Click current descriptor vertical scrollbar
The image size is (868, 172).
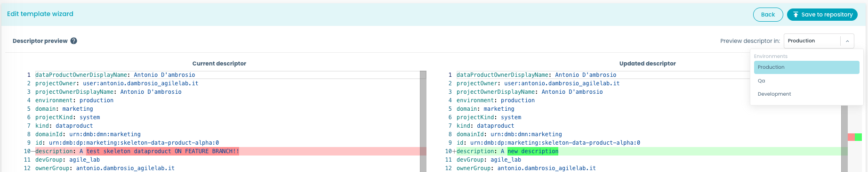[423, 122]
